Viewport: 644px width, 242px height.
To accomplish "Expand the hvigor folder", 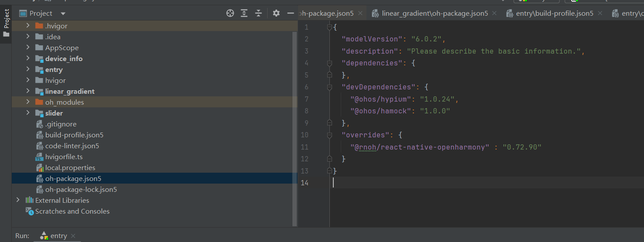I will (28, 80).
